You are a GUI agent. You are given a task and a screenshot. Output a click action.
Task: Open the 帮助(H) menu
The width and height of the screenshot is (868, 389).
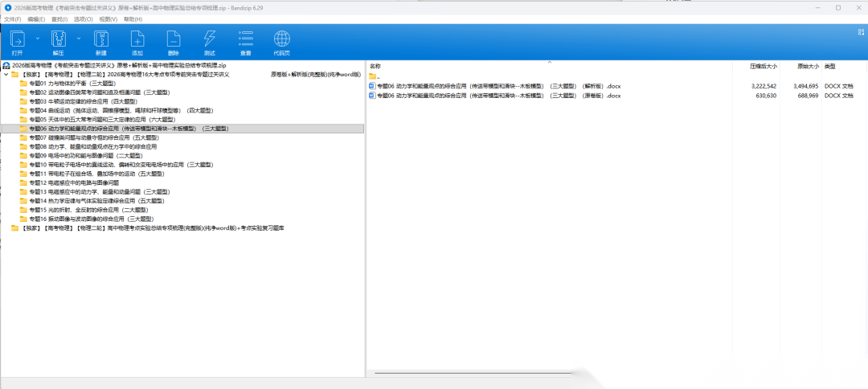point(133,18)
